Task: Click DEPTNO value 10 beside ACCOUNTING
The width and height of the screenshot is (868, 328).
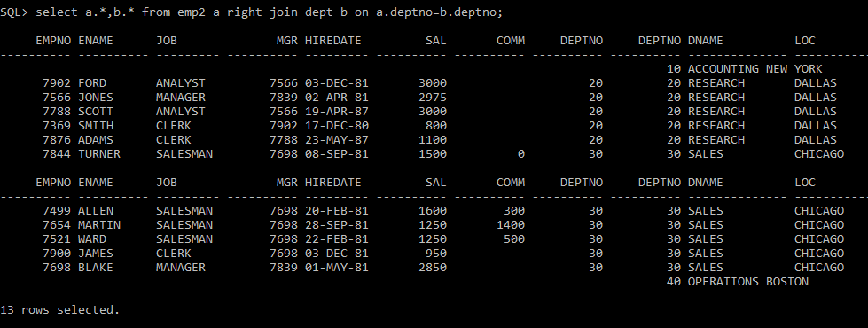Action: [674, 69]
